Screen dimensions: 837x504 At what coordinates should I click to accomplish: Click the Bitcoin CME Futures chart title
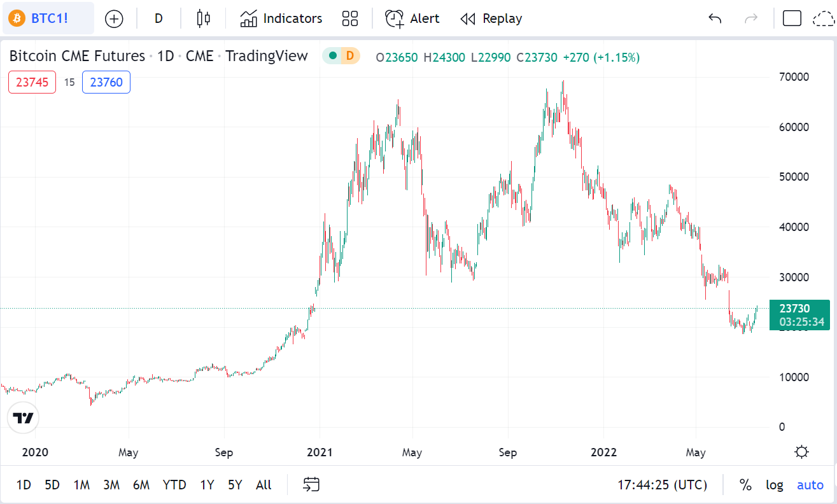77,56
